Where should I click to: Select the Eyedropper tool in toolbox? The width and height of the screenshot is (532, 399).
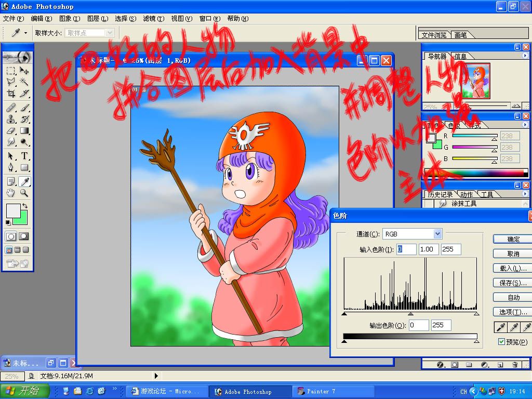tap(24, 181)
